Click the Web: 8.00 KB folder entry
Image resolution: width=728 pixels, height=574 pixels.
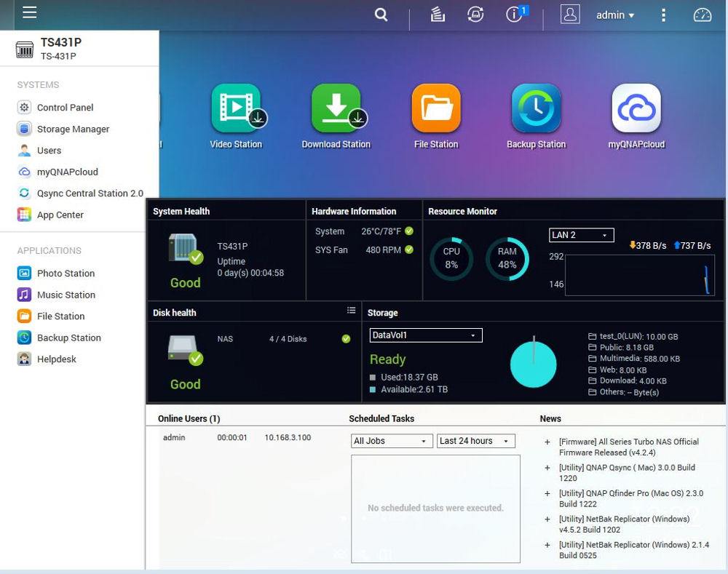617,370
